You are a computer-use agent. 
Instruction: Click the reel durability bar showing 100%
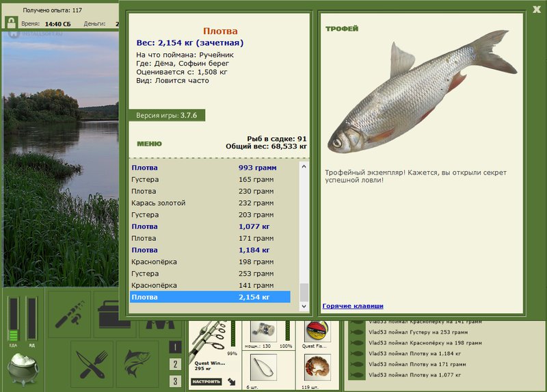(288, 330)
